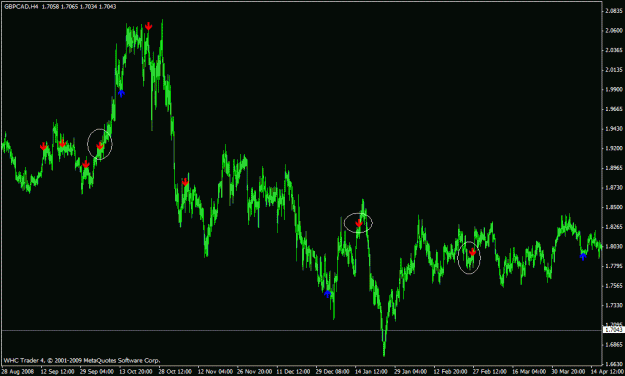Click the GBPCAD,H4 symbol header text

point(21,6)
